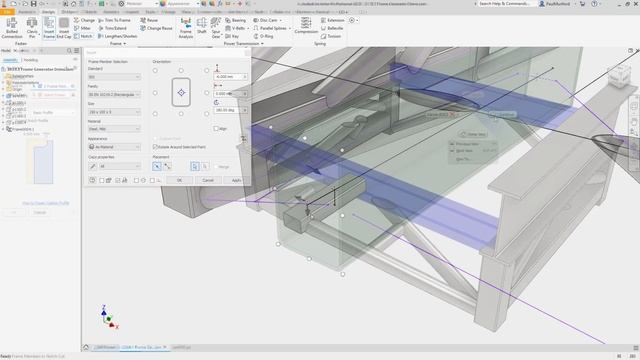Screen dimensions: 640x360
Task: Click the profile preview thumbnail
Action: (40, 161)
